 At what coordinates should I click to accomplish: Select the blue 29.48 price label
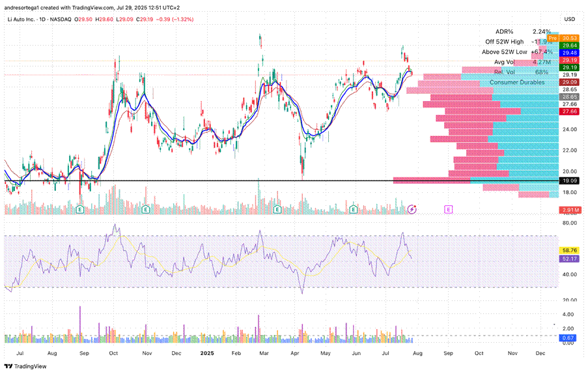click(569, 53)
